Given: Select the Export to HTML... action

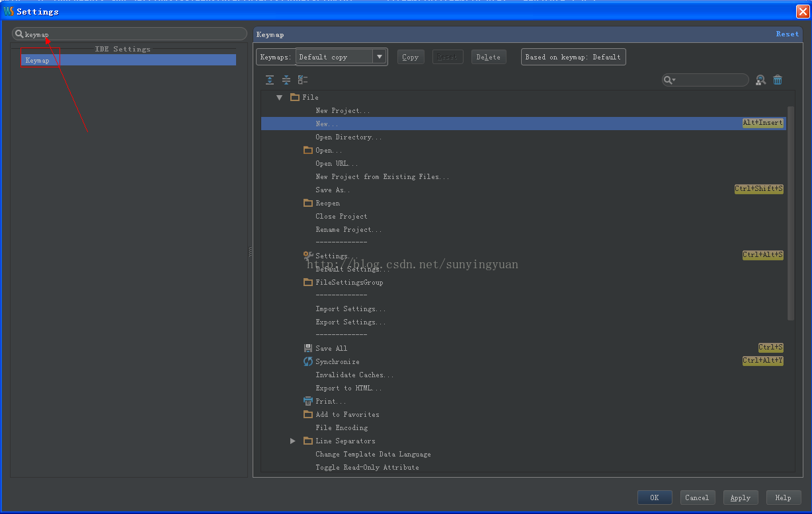Looking at the screenshot, I should [x=348, y=388].
